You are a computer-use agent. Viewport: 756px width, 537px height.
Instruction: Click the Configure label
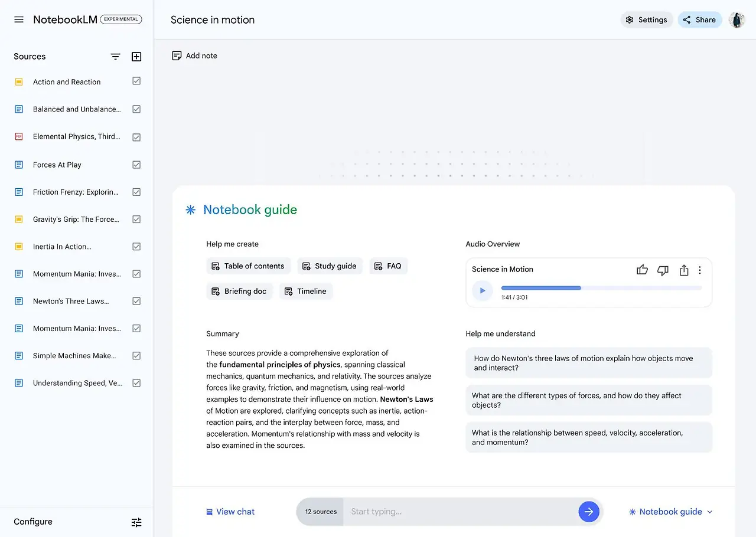(x=33, y=522)
